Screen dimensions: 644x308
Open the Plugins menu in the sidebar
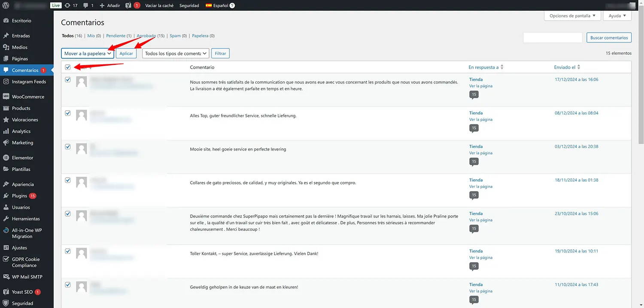pos(20,196)
